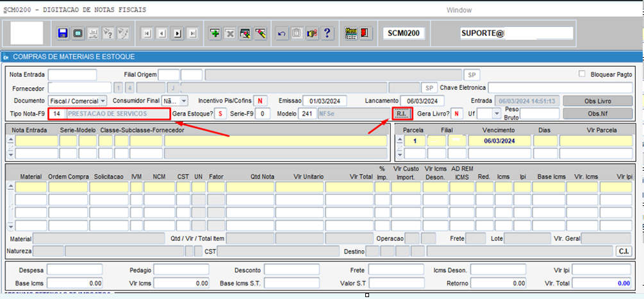Click the Save floppy disk icon
The image size is (644, 299).
[63, 33]
